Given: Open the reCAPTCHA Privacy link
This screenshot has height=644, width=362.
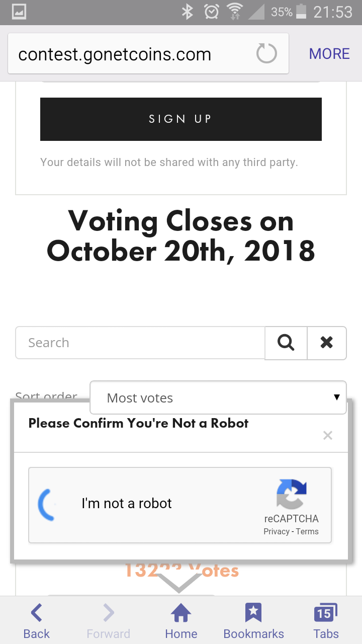Looking at the screenshot, I should 277,532.
